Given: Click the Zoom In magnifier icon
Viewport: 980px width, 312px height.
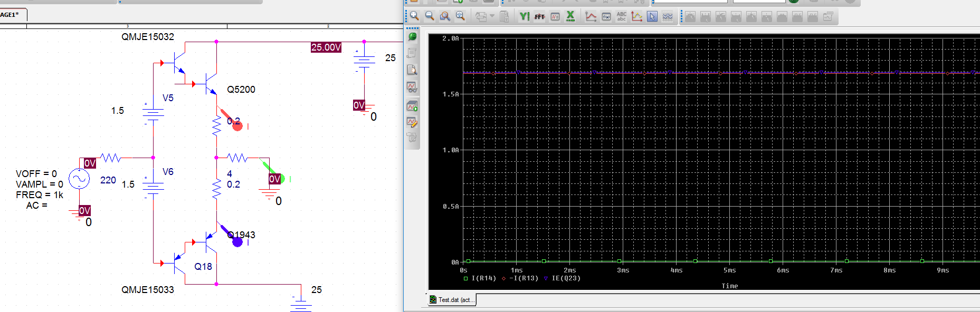Looking at the screenshot, I should (x=414, y=16).
